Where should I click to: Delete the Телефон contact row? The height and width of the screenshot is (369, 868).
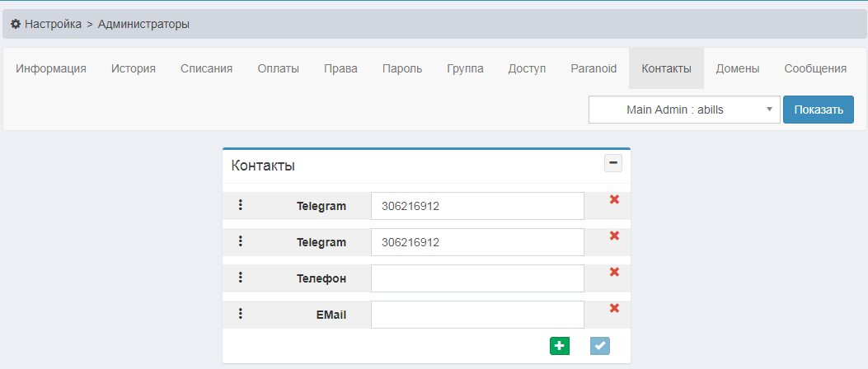click(x=614, y=272)
